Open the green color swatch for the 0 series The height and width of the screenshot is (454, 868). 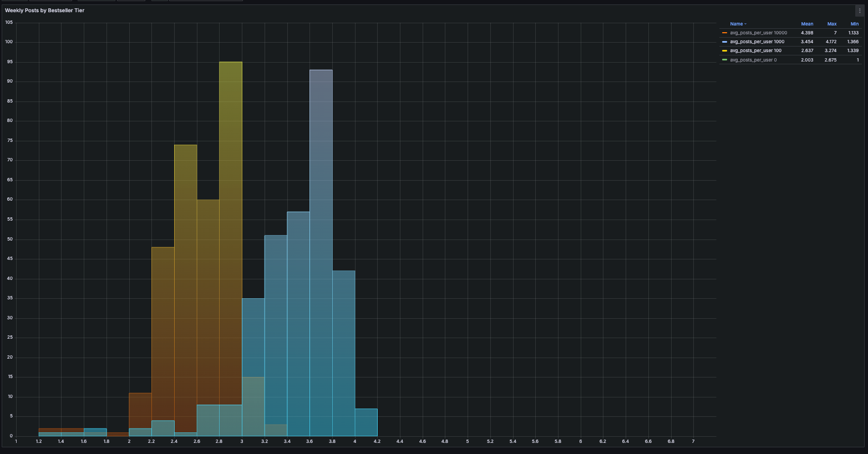[724, 59]
